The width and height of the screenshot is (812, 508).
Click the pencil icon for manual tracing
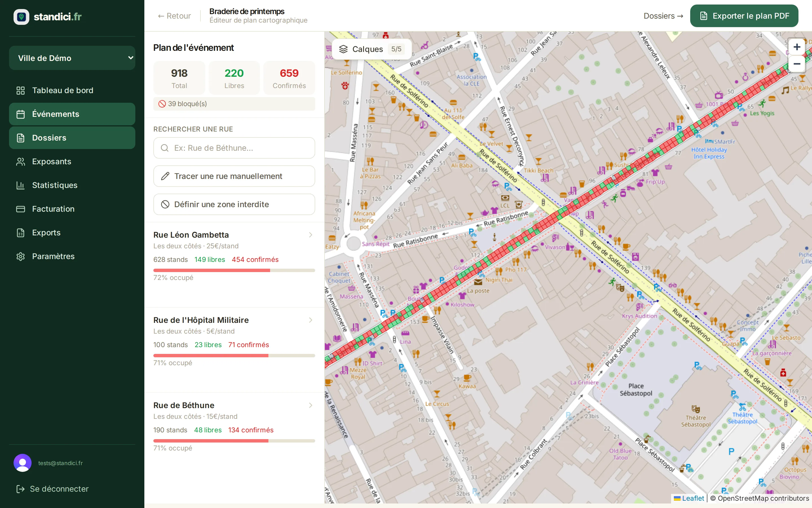165,176
